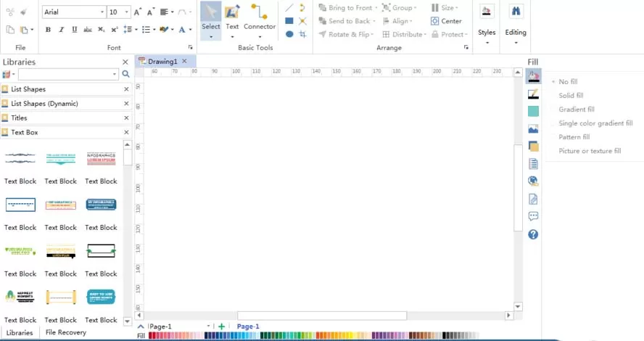The image size is (644, 341).
Task: Apply subscript formatting
Action: (101, 30)
